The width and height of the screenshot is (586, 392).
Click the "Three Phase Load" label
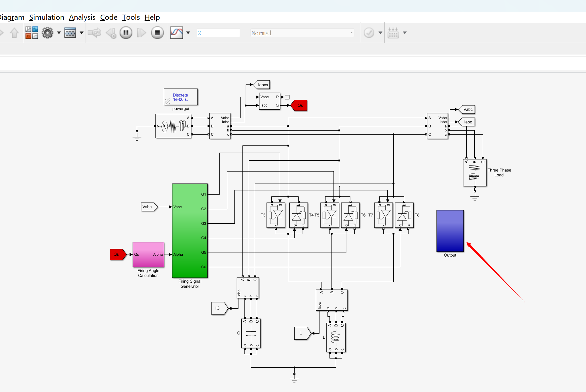(x=499, y=173)
